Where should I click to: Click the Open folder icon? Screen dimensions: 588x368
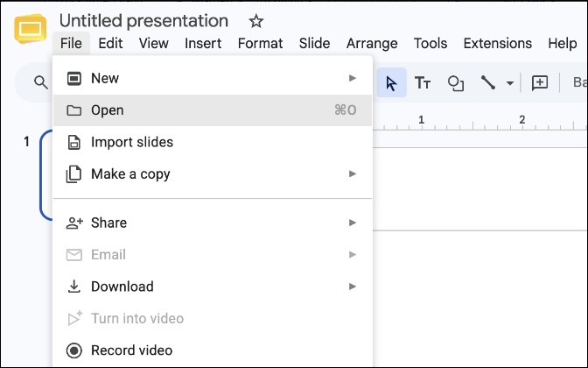coord(73,110)
